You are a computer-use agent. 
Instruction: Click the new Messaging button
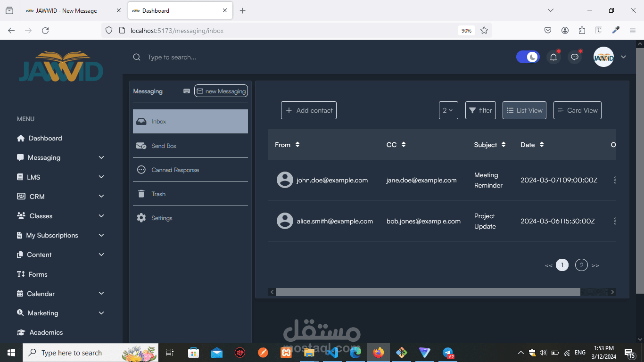pyautogui.click(x=221, y=91)
